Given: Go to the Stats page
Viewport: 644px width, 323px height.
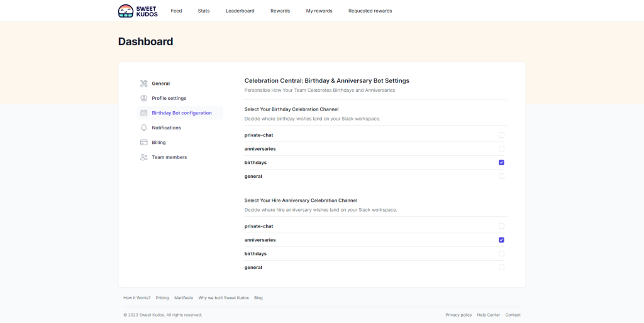Looking at the screenshot, I should [204, 11].
